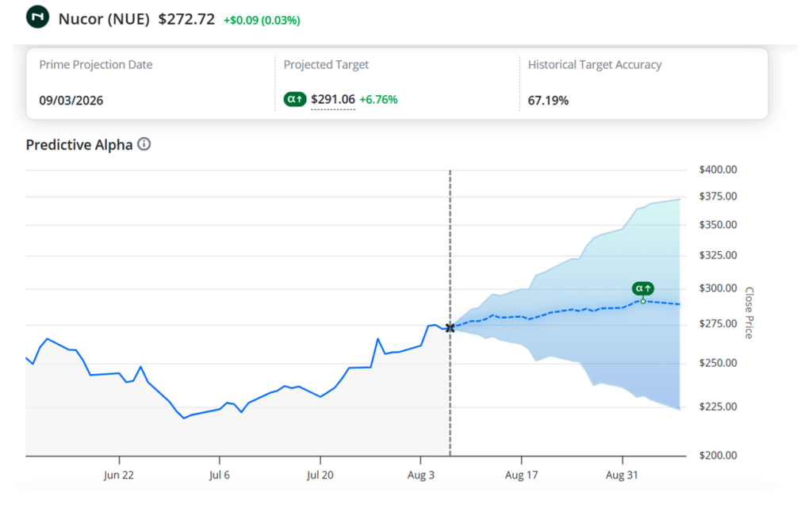
Task: Click the $250.00 price axis label
Action: click(x=718, y=363)
